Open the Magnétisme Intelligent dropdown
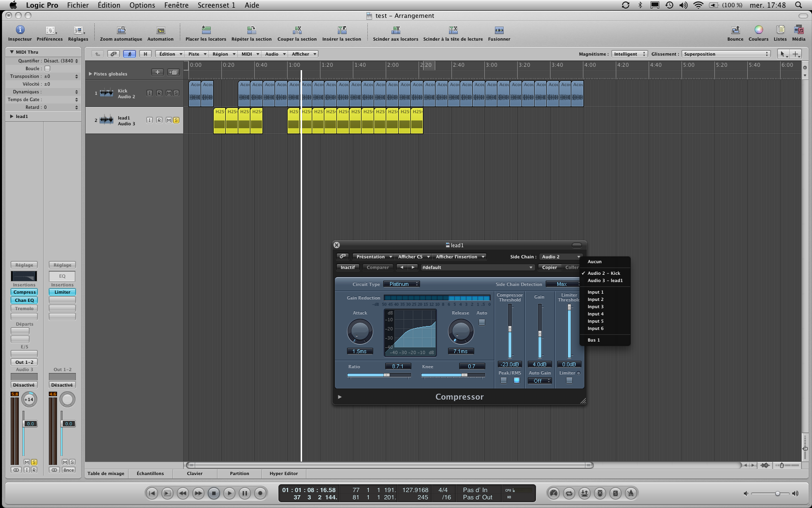 click(629, 54)
